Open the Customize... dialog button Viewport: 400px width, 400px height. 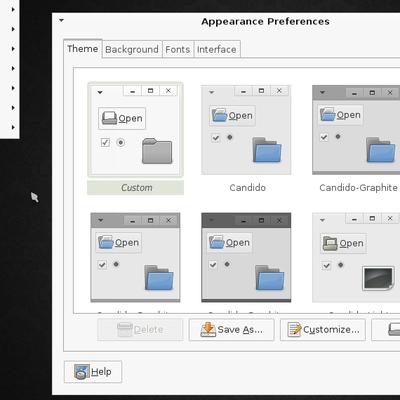(x=323, y=330)
